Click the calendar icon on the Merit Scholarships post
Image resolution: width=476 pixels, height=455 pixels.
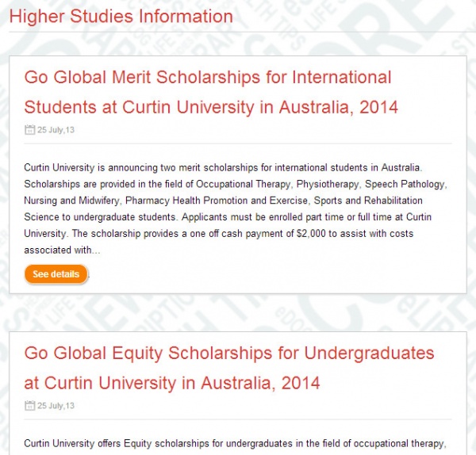[x=29, y=130]
